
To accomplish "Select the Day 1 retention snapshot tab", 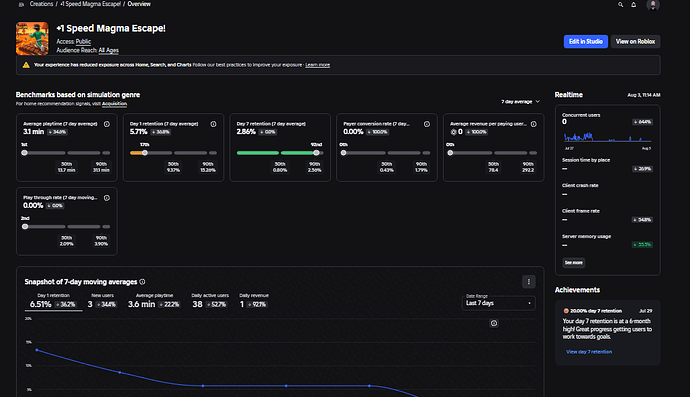I will tap(53, 302).
